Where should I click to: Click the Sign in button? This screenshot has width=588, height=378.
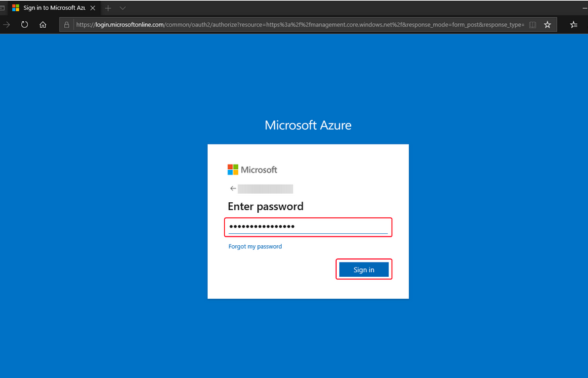364,270
